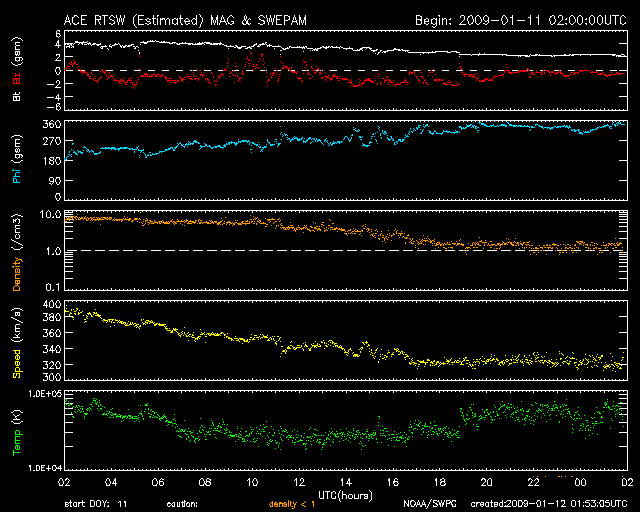Viewport: 640px width, 512px height.
Task: Select the '320' tick on the Speed axis
Action: pyautogui.click(x=52, y=365)
